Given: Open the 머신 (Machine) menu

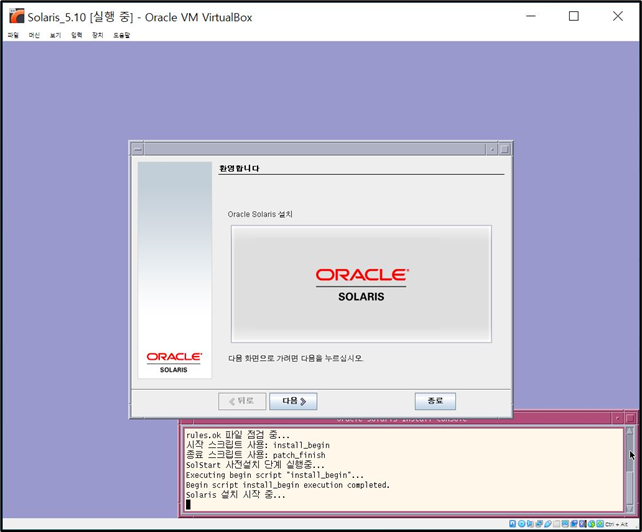Looking at the screenshot, I should [x=34, y=35].
